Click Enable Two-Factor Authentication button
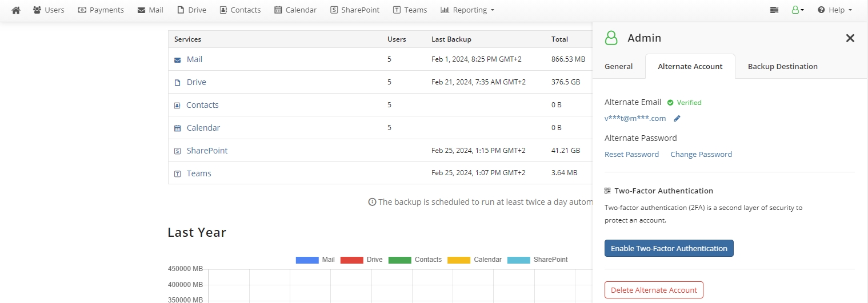This screenshot has width=868, height=303. (669, 248)
